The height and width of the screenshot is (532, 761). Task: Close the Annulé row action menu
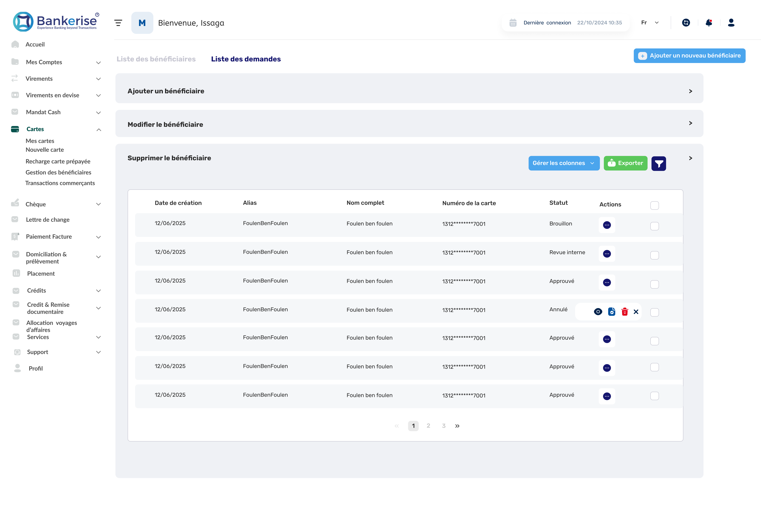(636, 312)
